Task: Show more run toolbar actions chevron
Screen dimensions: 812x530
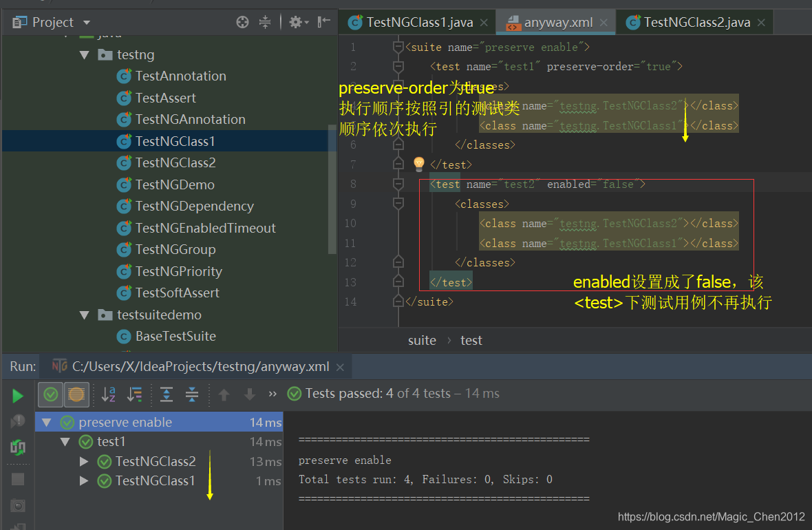Action: (273, 394)
